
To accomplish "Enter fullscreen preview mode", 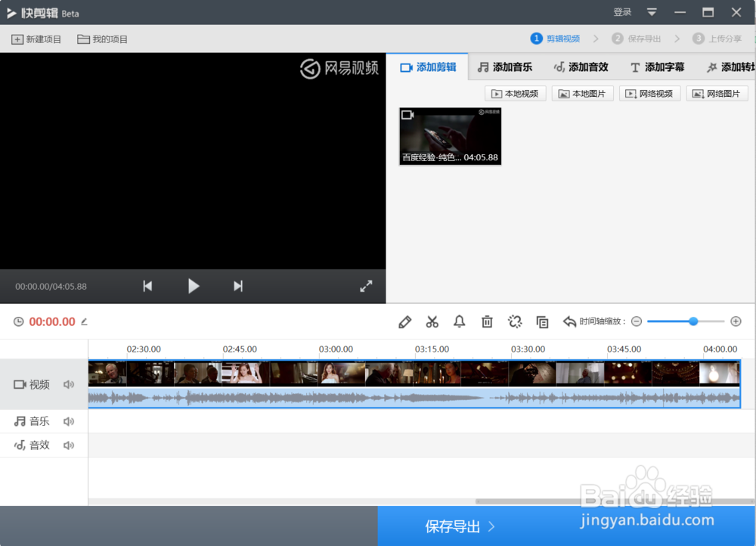I will pyautogui.click(x=366, y=286).
